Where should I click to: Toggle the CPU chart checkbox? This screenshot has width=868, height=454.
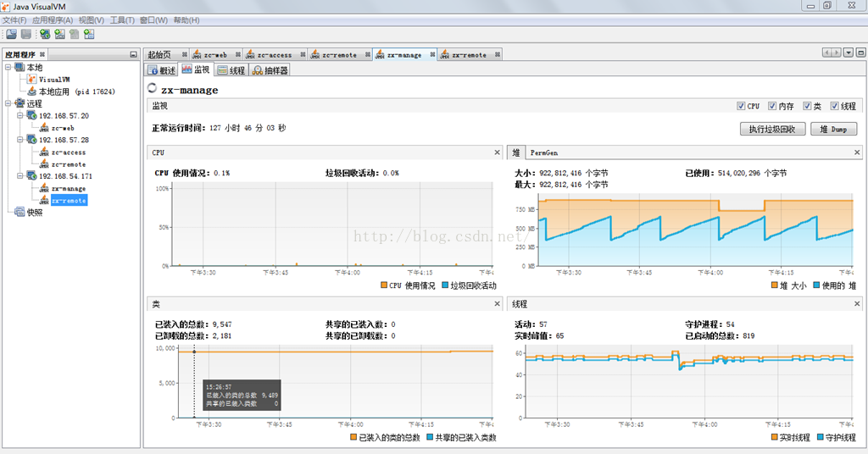[x=741, y=106]
